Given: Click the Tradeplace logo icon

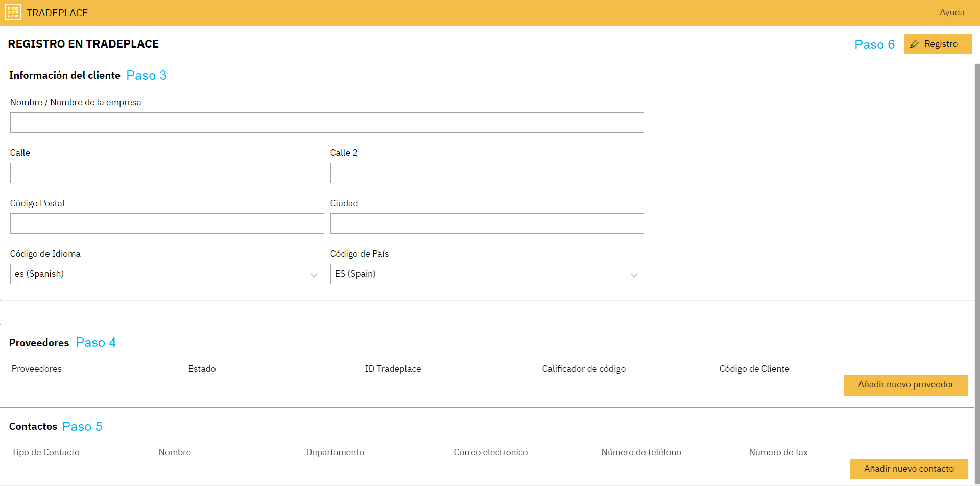Looking at the screenshot, I should pos(13,12).
